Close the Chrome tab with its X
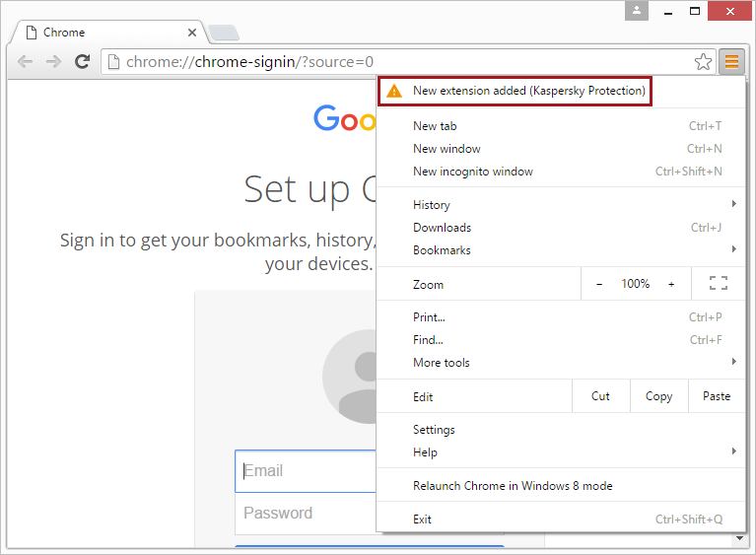Screen dimensions: 756x555 (x=192, y=33)
